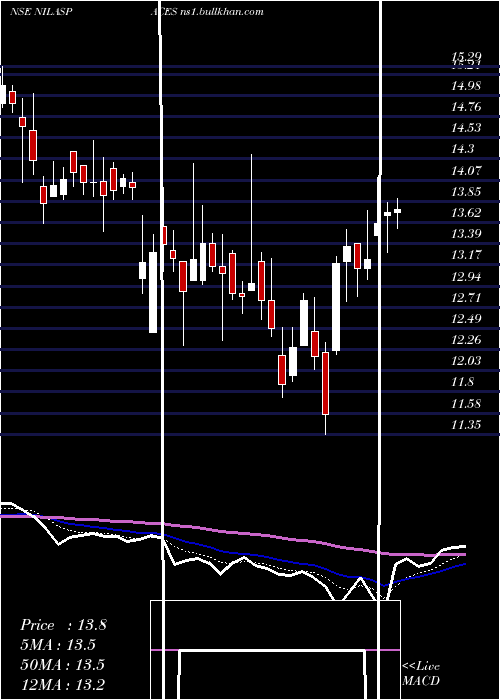Click the 15.29 top price label
This screenshot has width=500, height=700.
pos(466,56)
